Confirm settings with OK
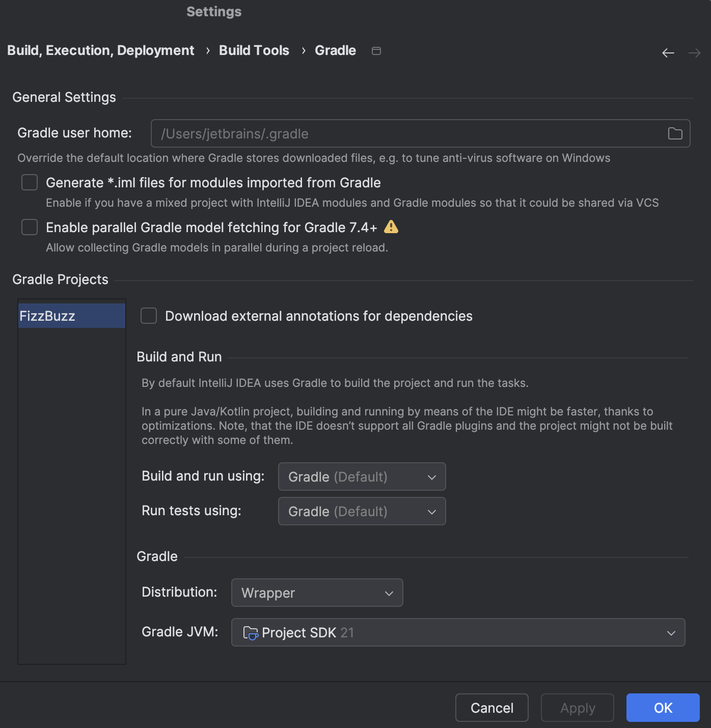This screenshot has height=728, width=711. coord(662,708)
